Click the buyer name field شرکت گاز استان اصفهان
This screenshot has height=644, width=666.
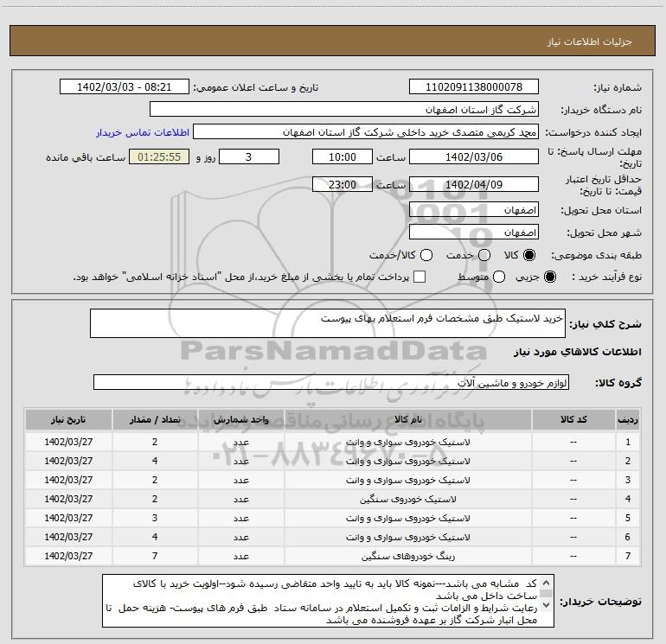tap(344, 110)
